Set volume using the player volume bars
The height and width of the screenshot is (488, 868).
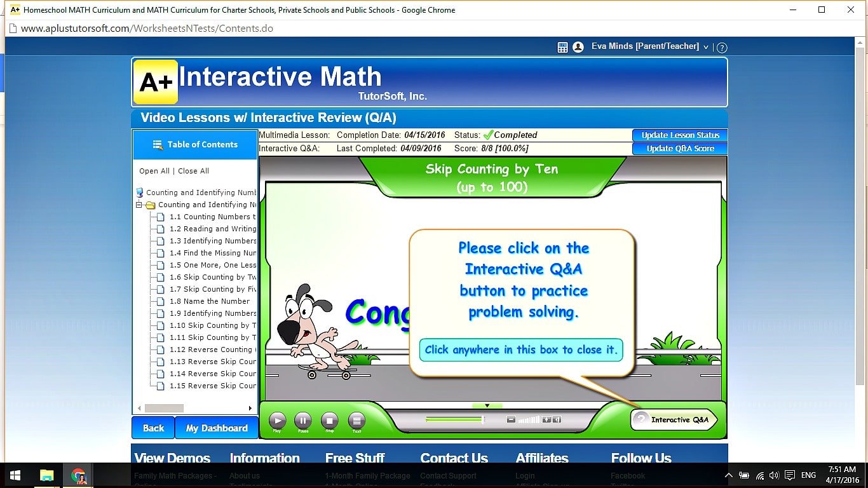pos(529,419)
